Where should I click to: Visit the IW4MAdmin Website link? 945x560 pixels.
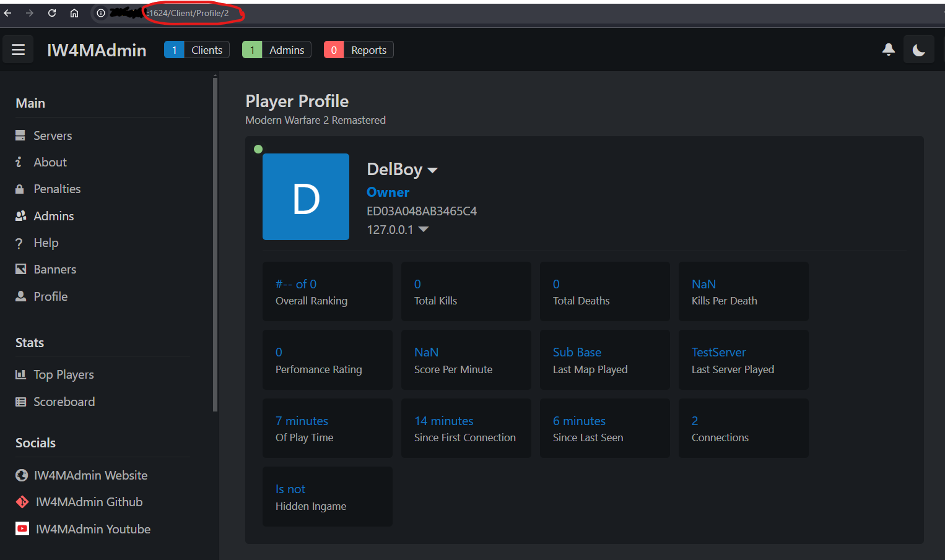click(x=90, y=475)
